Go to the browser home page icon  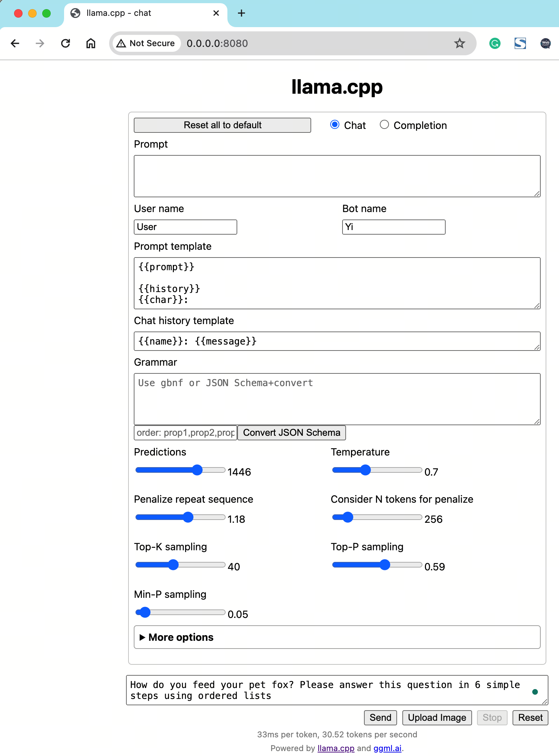pos(91,43)
